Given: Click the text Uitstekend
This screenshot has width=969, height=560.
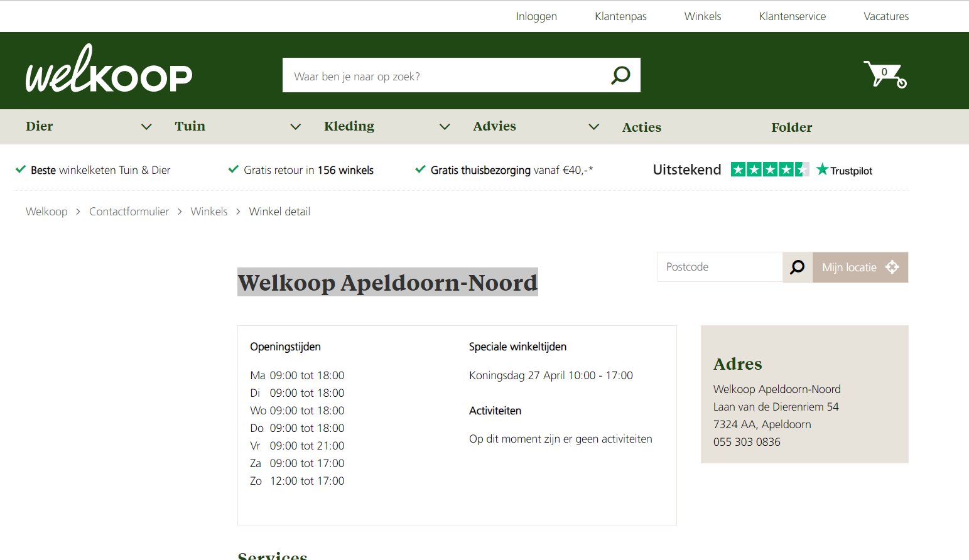Looking at the screenshot, I should (687, 170).
